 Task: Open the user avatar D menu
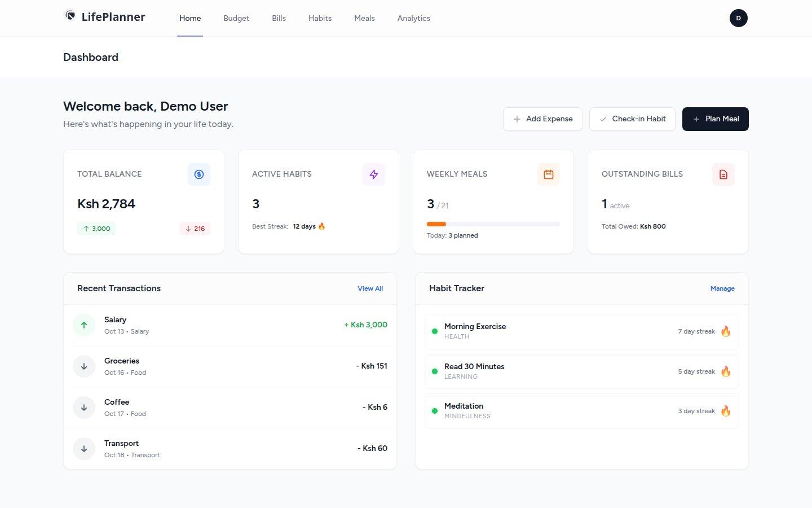click(738, 18)
